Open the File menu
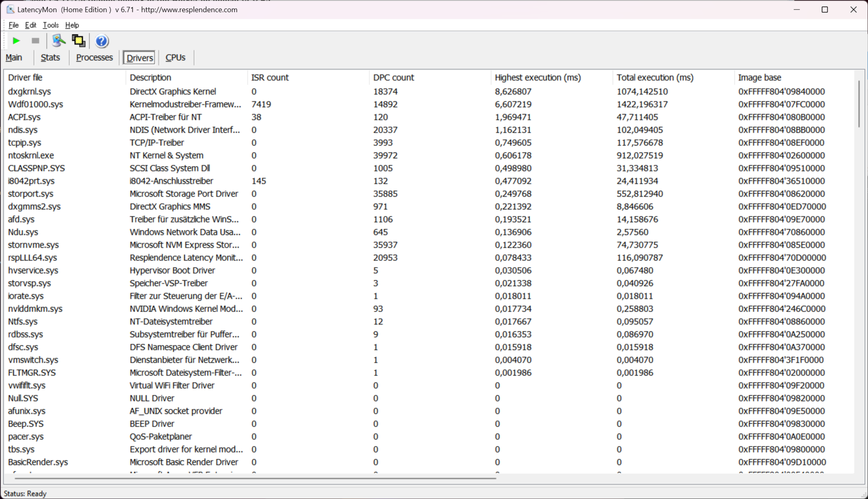Screen dimensions: 868x499 (x=14, y=25)
